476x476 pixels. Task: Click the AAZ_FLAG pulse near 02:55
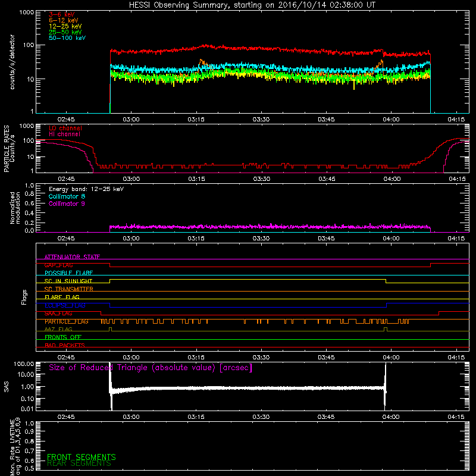pos(110,329)
